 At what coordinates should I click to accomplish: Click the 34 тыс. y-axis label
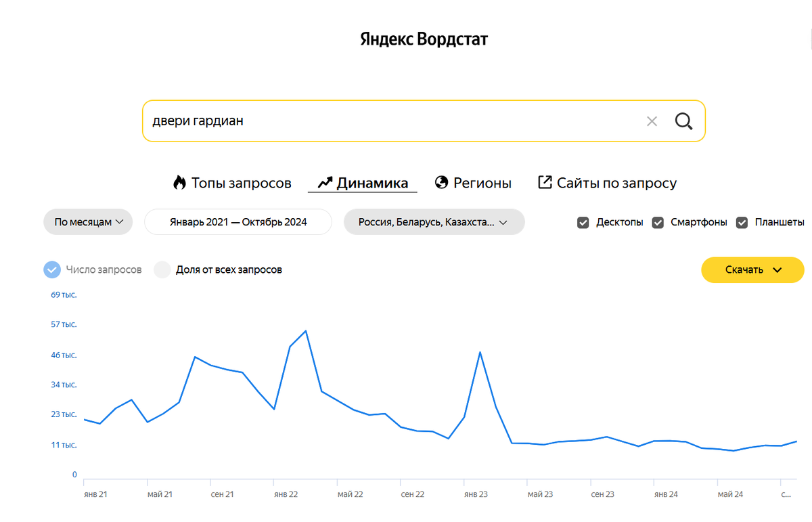click(64, 385)
